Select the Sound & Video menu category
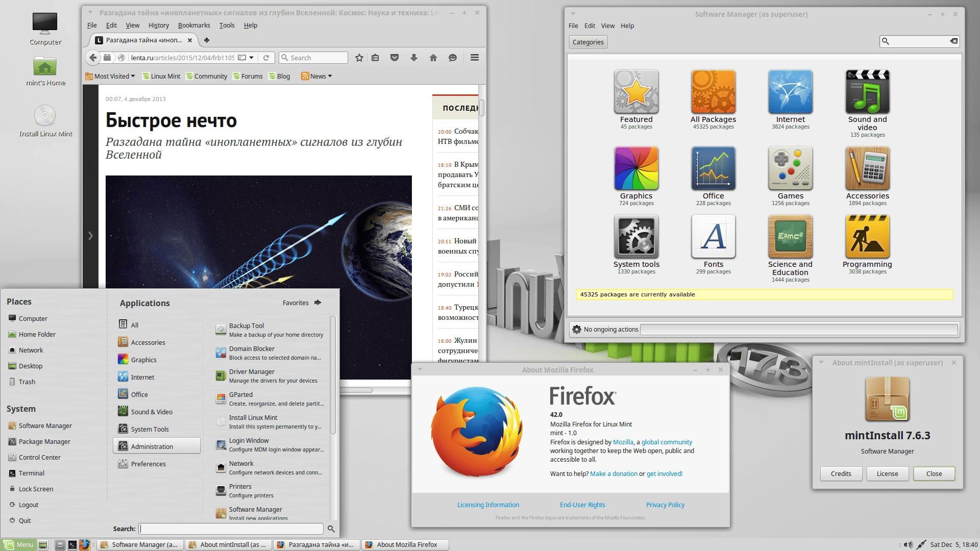Viewport: 980px width, 551px height. click(157, 411)
